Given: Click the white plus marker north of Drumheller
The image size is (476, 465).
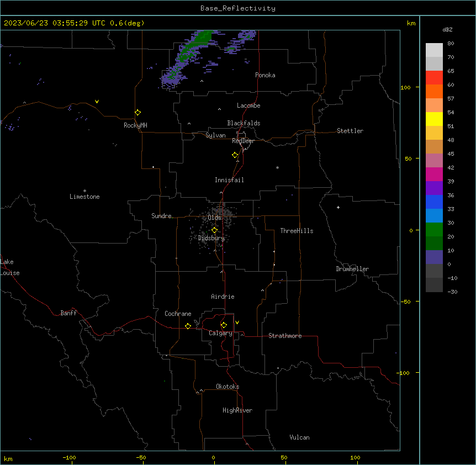Looking at the screenshot, I should pyautogui.click(x=338, y=207).
